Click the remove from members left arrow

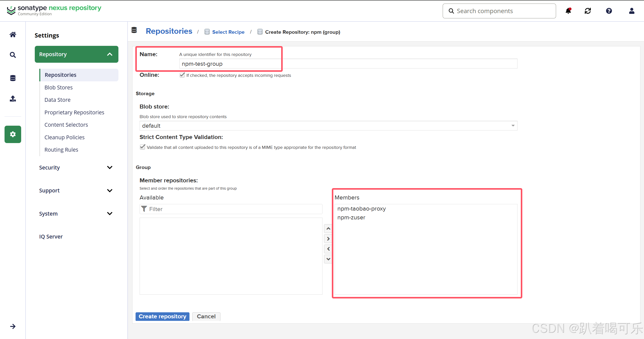[328, 249]
